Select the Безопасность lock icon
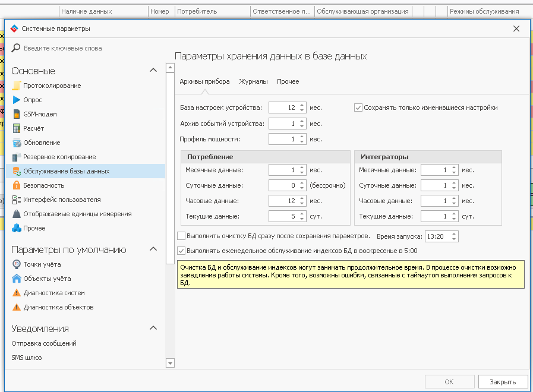 coord(17,185)
